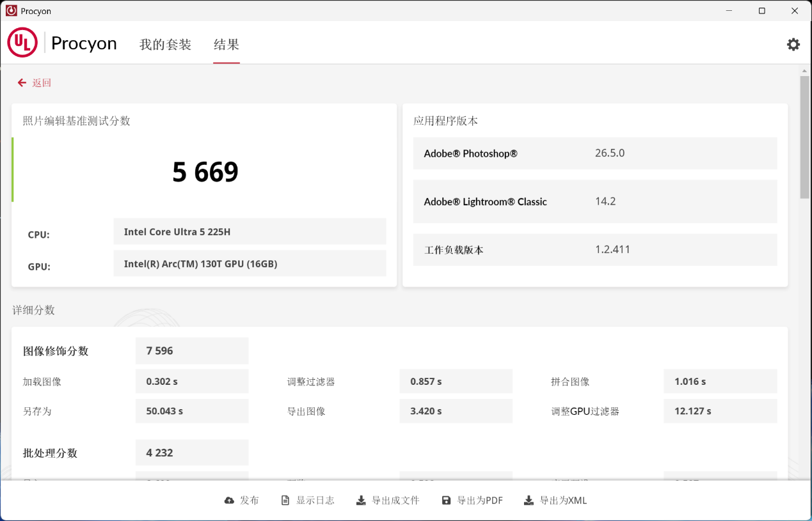Open the 发布 publish cloud icon
This screenshot has height=521, width=812.
pos(229,501)
